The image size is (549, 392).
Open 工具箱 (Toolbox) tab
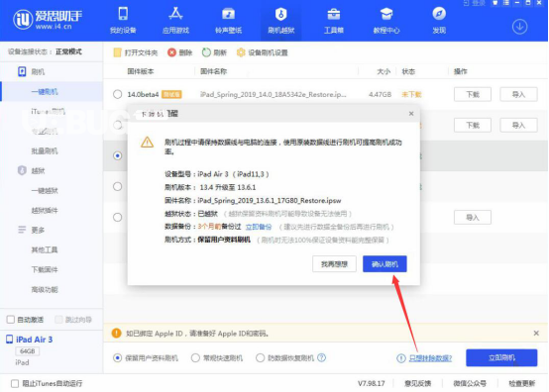333,20
